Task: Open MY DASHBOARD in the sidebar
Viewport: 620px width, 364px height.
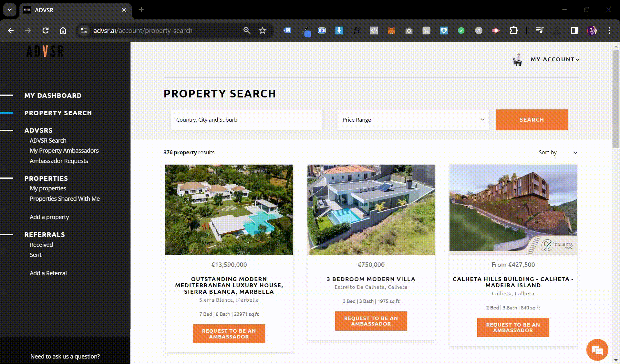Action: (53, 96)
